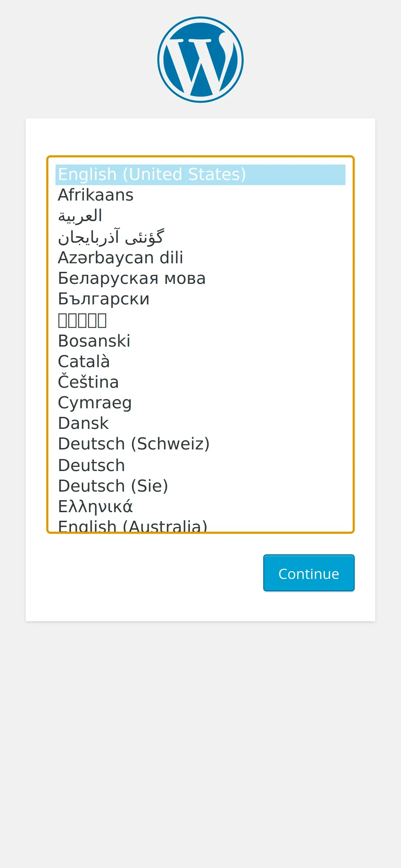This screenshot has width=401, height=868.
Task: Choose English (Australia) at list bottom
Action: (133, 526)
